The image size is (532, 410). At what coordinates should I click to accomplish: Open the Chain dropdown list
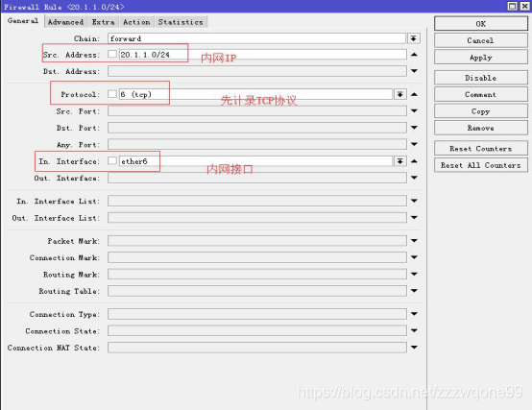(x=414, y=38)
